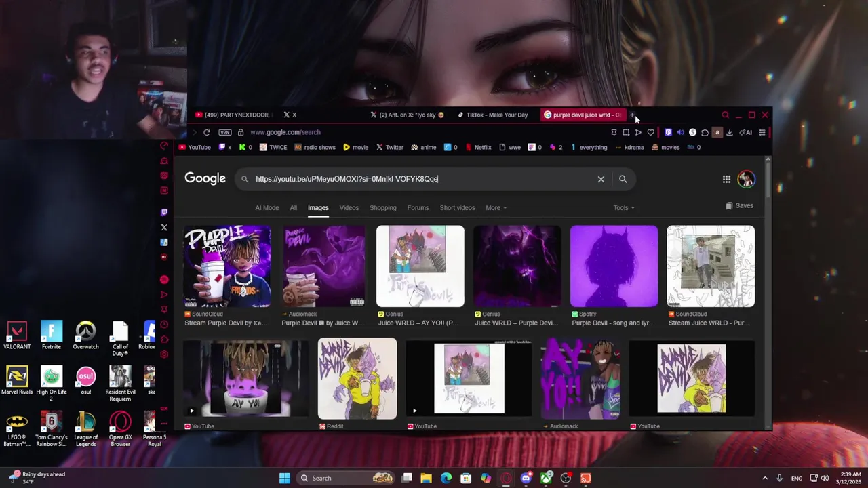Click the Google logo

point(205,178)
